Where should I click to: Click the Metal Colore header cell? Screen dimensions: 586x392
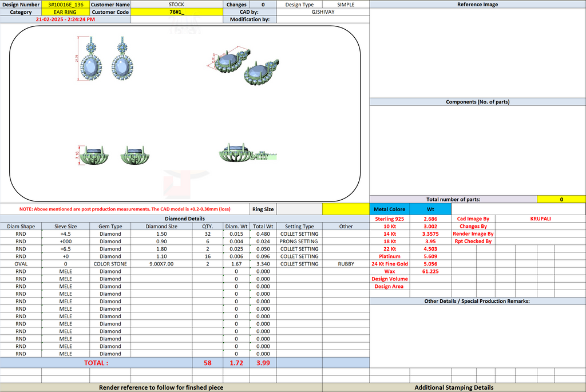[x=389, y=209]
